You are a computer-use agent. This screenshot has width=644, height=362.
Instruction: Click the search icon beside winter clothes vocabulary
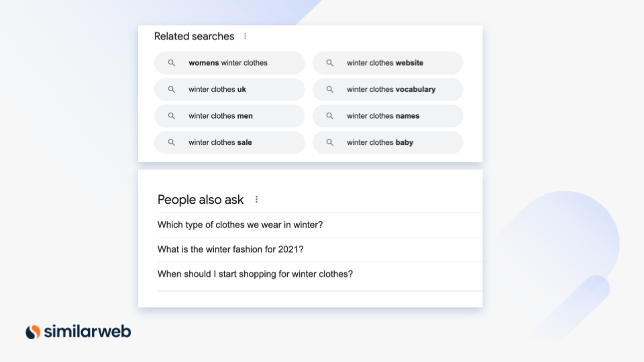329,89
